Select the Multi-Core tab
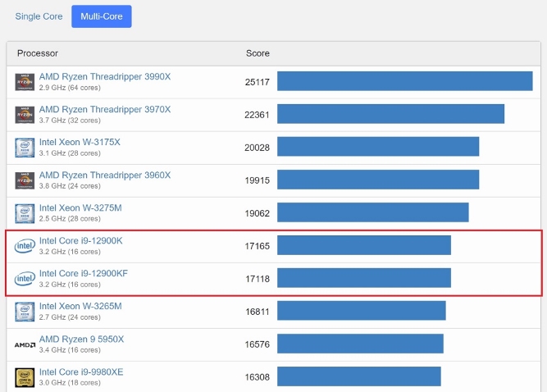The image size is (547, 392). point(102,16)
